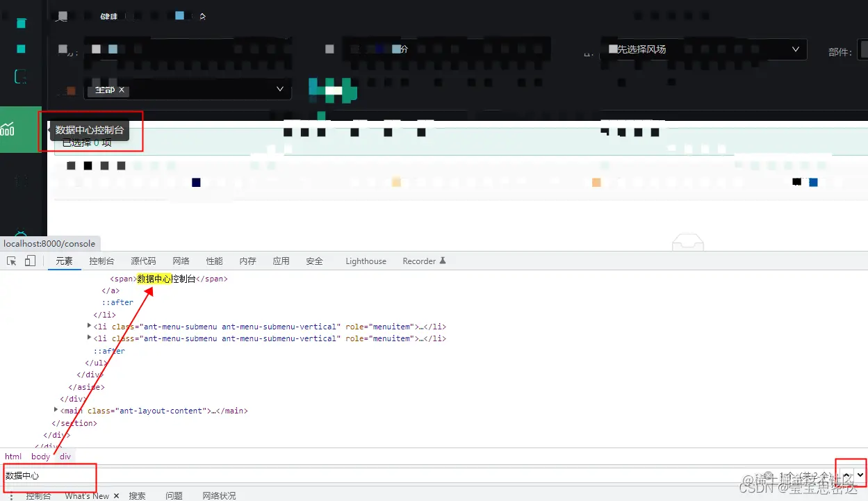
Task: Open the 性能 (Performance) tab
Action: (x=214, y=261)
